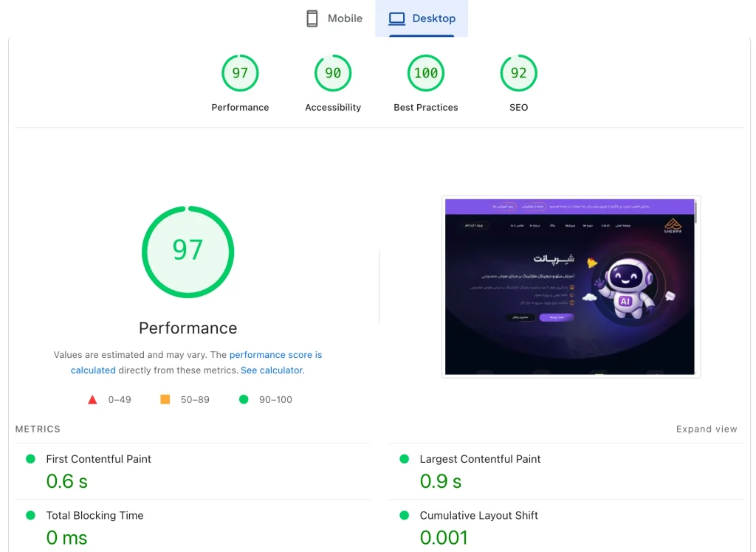Screen dimensions: 756x552
Task: Expand the metrics view
Action: tap(707, 429)
